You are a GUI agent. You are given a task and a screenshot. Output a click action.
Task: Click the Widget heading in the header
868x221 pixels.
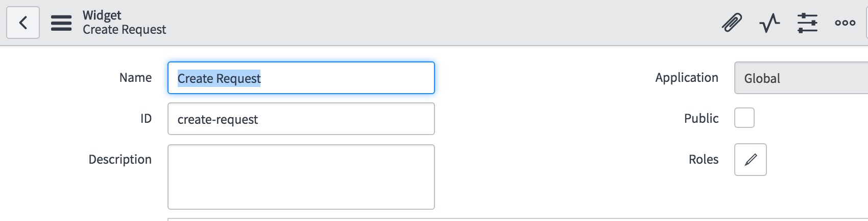pyautogui.click(x=102, y=15)
